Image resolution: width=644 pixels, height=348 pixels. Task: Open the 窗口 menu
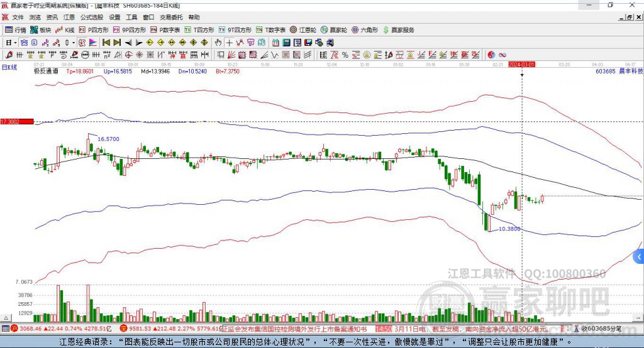tap(148, 17)
